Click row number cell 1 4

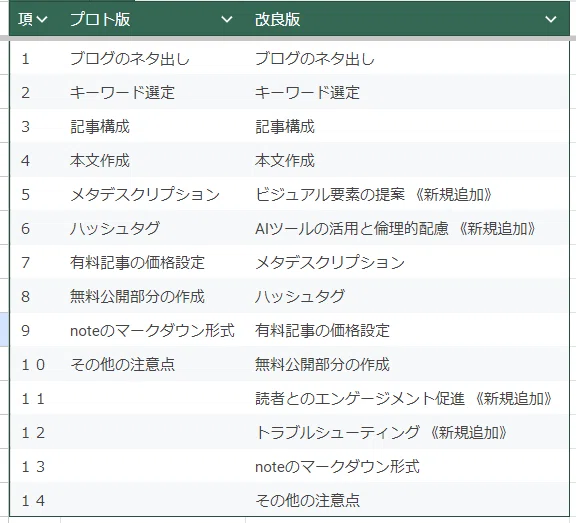35,500
